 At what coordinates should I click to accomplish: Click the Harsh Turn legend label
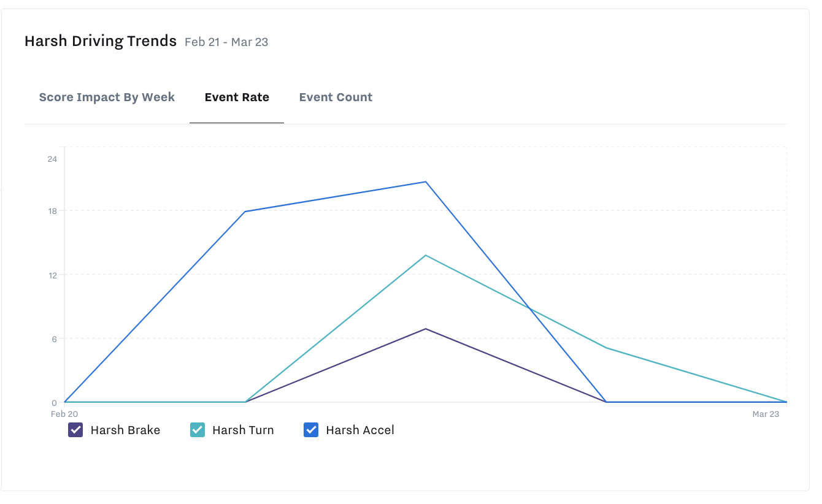coord(243,430)
